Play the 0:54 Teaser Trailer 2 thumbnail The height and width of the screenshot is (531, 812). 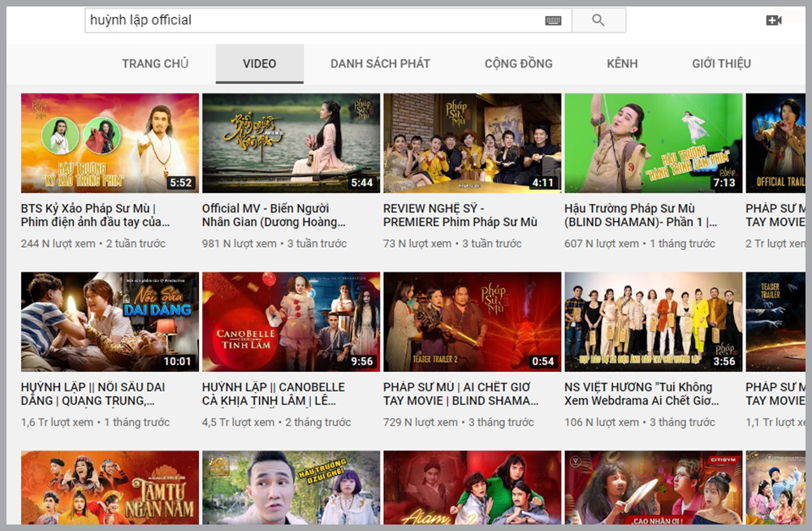[472, 322]
